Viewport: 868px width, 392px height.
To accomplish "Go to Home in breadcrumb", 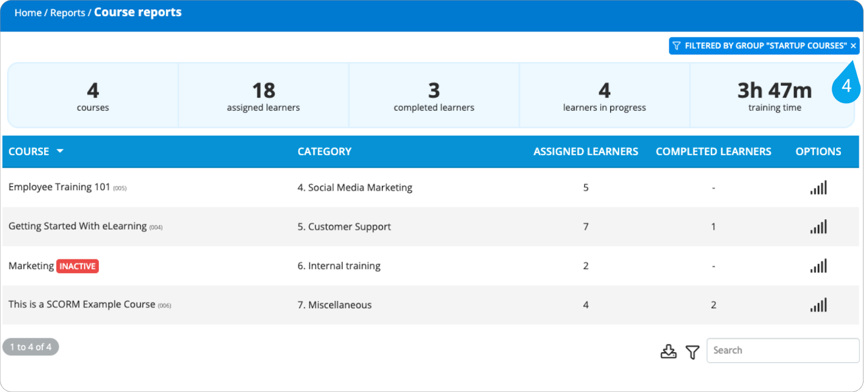I will pyautogui.click(x=28, y=12).
